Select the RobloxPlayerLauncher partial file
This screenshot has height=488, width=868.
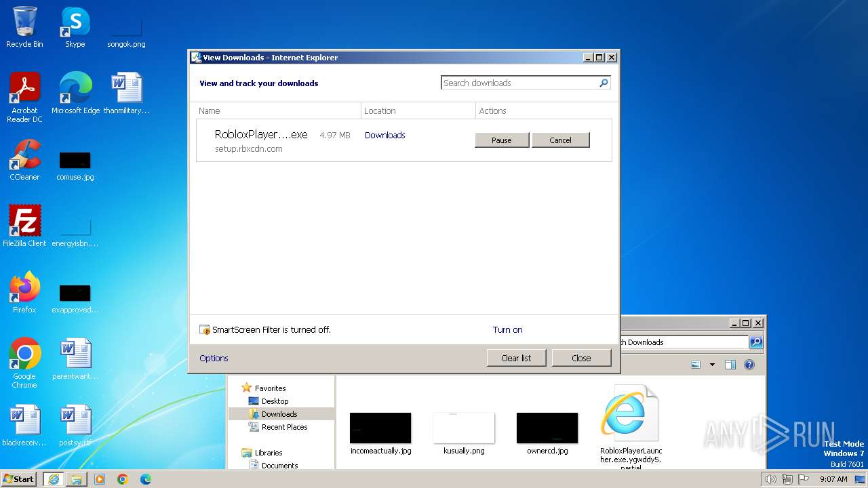[631, 427]
